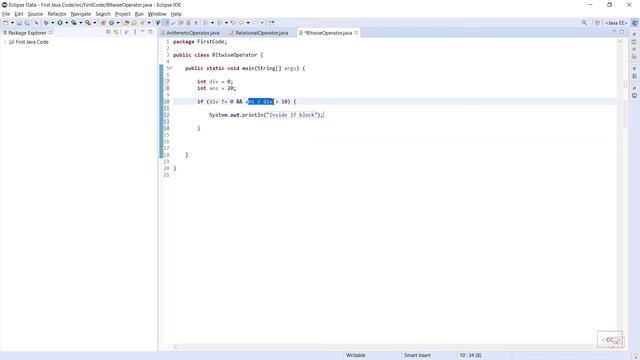Open the Navigate menu

click(x=81, y=14)
